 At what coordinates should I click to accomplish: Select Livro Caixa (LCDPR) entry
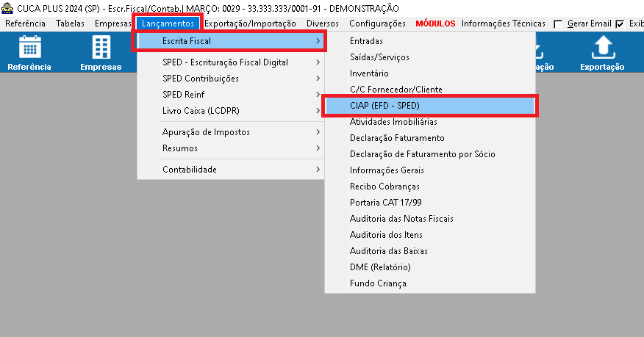coord(230,111)
